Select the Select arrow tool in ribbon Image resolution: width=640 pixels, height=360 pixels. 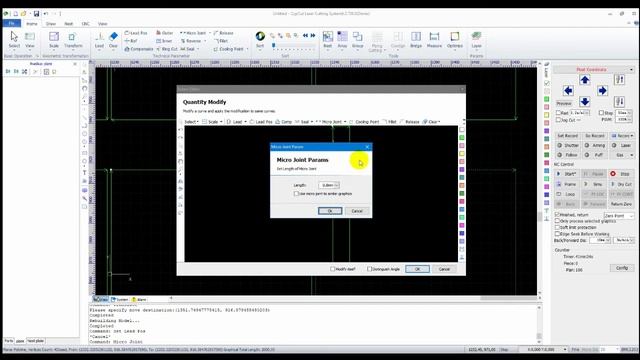tap(14, 40)
